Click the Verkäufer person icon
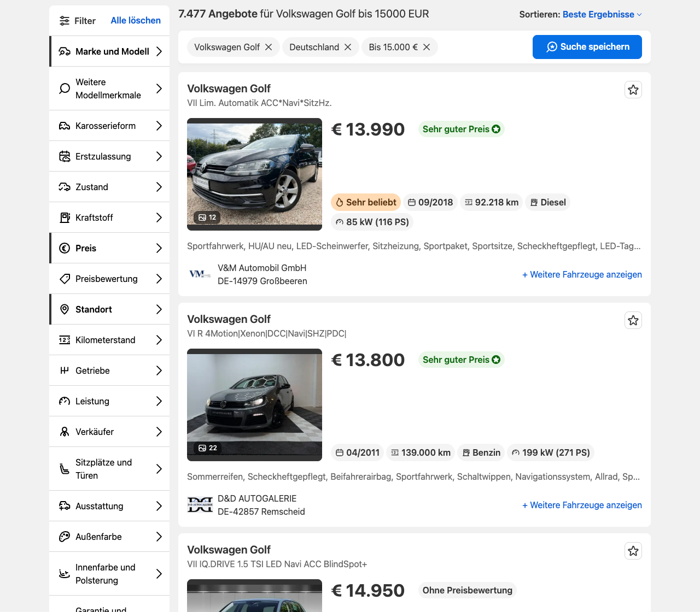This screenshot has height=612, width=700. click(x=65, y=432)
